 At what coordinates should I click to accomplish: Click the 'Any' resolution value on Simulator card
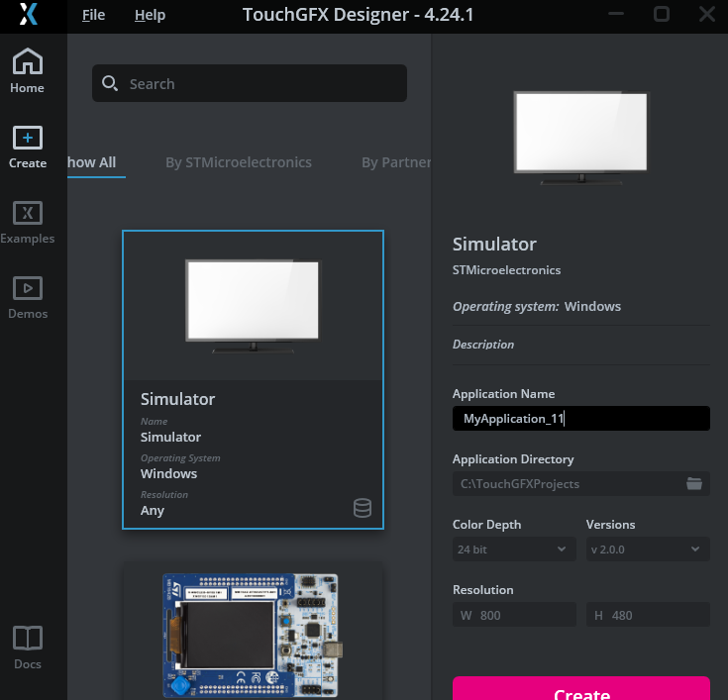coord(153,510)
